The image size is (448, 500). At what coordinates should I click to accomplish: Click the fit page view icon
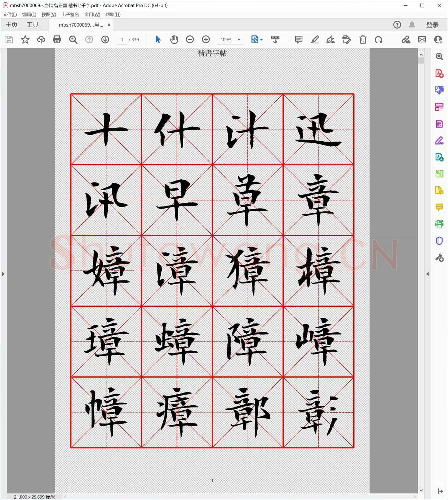(255, 39)
